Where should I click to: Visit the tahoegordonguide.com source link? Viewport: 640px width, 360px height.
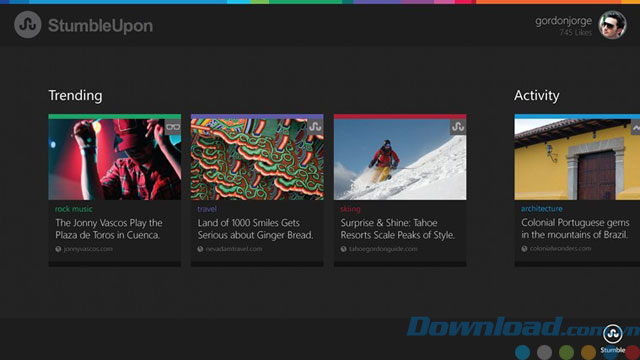tap(383, 249)
